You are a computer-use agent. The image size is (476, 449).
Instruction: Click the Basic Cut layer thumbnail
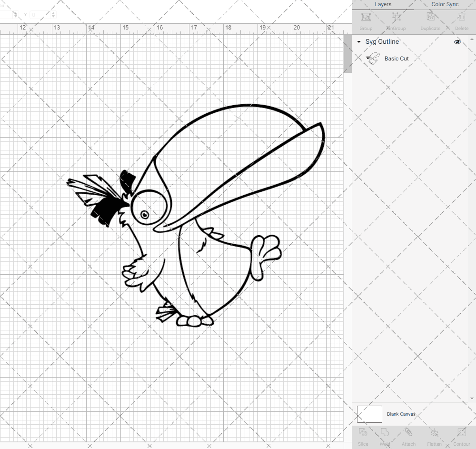tap(373, 58)
